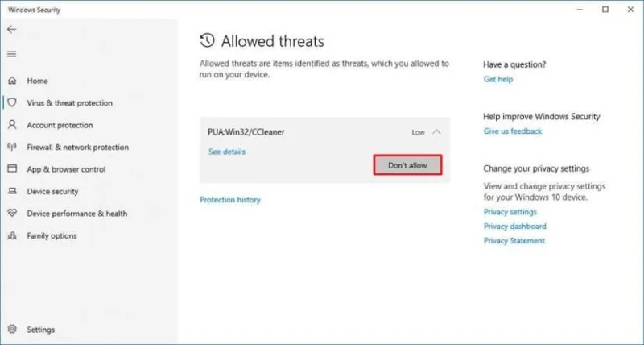Click the back arrow icon
Image resolution: width=644 pixels, height=345 pixels.
click(x=12, y=29)
